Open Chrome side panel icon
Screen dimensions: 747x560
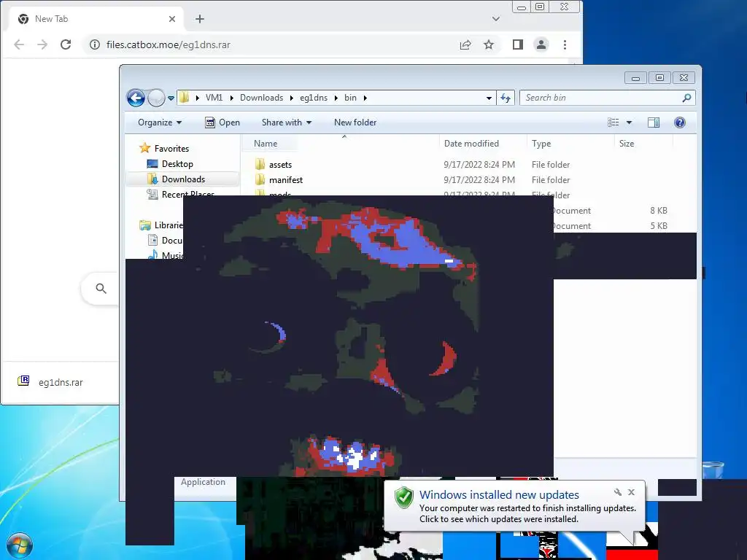point(518,44)
